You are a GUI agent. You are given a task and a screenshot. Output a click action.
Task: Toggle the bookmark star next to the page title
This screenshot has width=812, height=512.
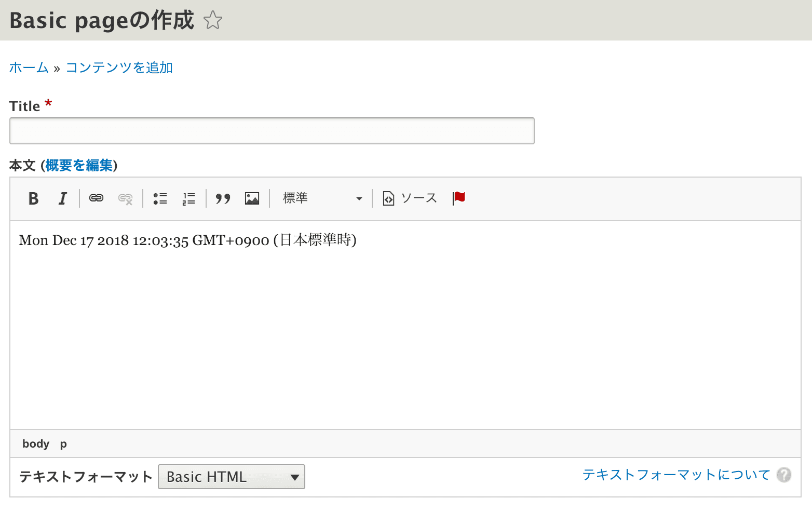(212, 20)
